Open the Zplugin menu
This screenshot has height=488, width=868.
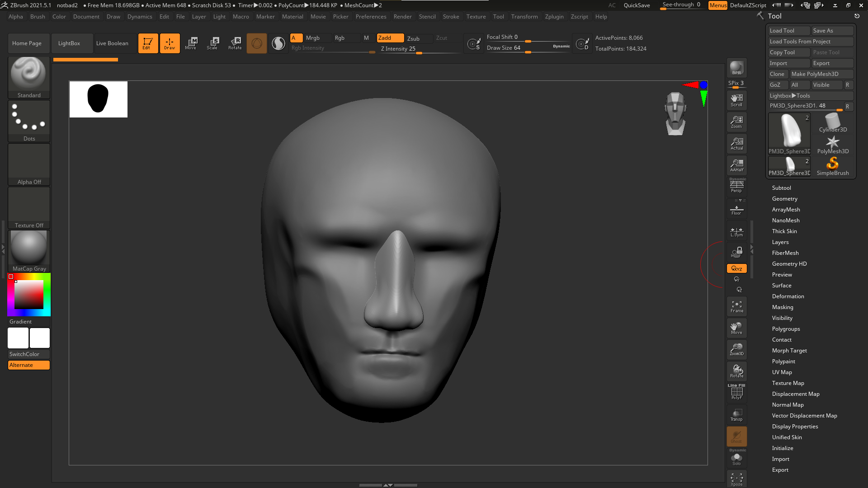(x=554, y=17)
